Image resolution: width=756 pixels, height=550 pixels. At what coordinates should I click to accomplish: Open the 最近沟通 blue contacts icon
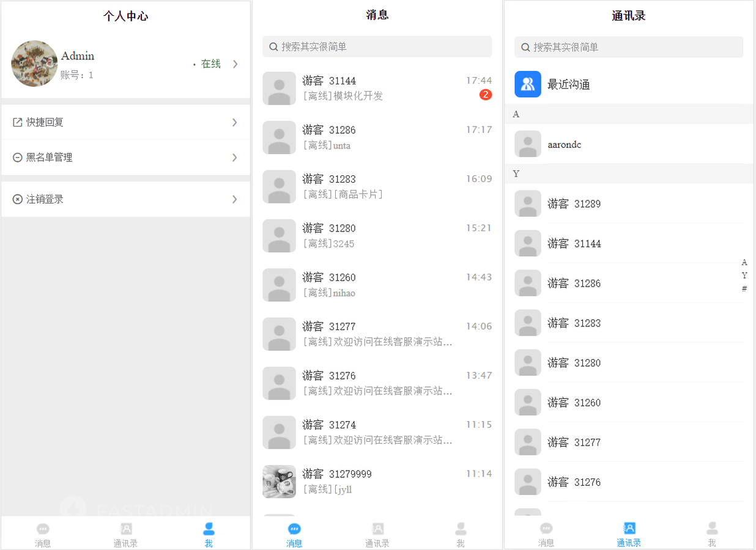point(528,84)
